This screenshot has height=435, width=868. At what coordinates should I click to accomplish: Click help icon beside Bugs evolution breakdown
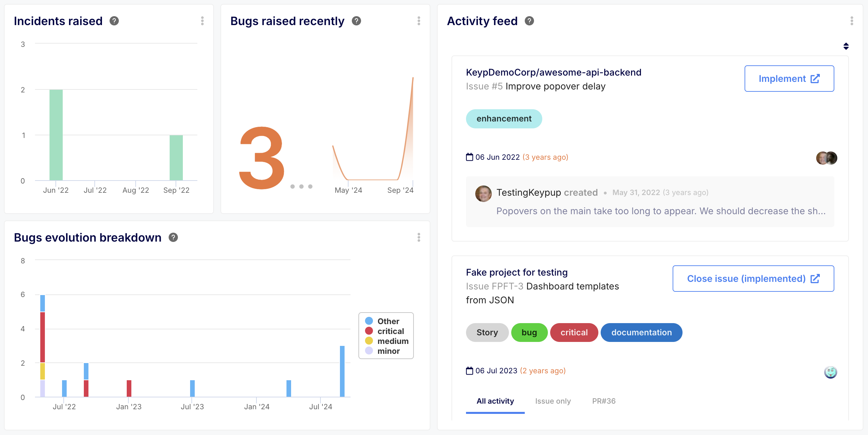click(x=173, y=237)
